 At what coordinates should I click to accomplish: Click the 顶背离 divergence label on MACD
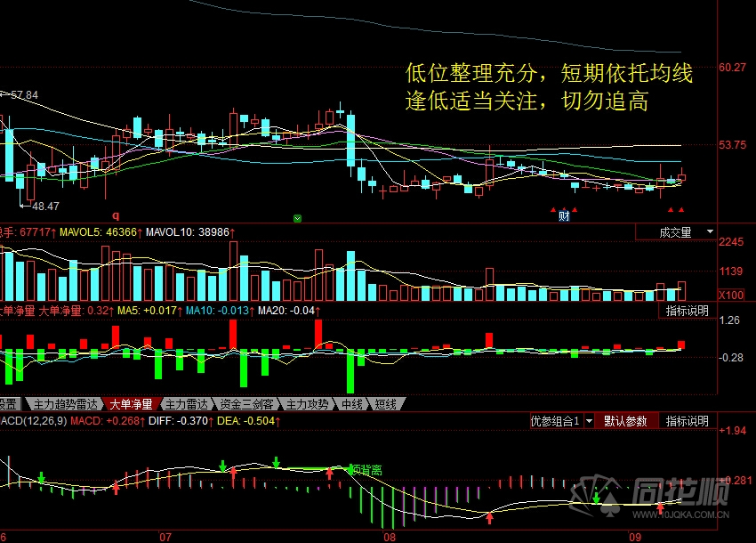[365, 469]
